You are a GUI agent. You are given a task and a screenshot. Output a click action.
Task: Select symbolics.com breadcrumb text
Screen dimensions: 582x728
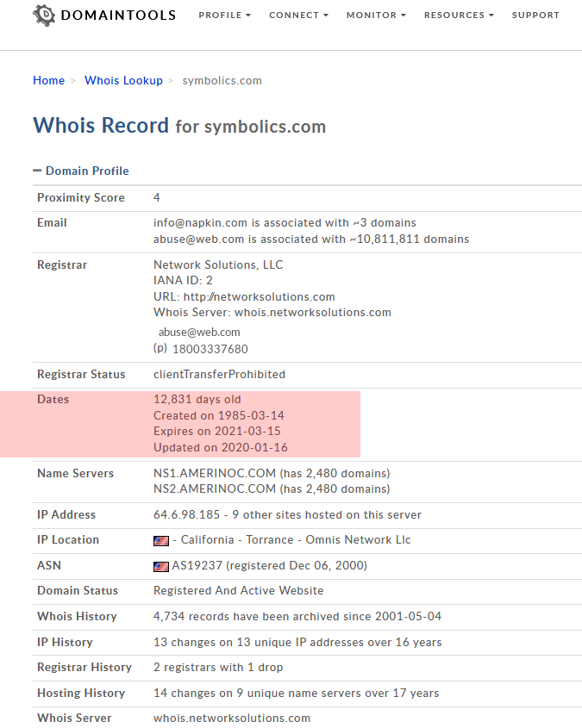[222, 80]
